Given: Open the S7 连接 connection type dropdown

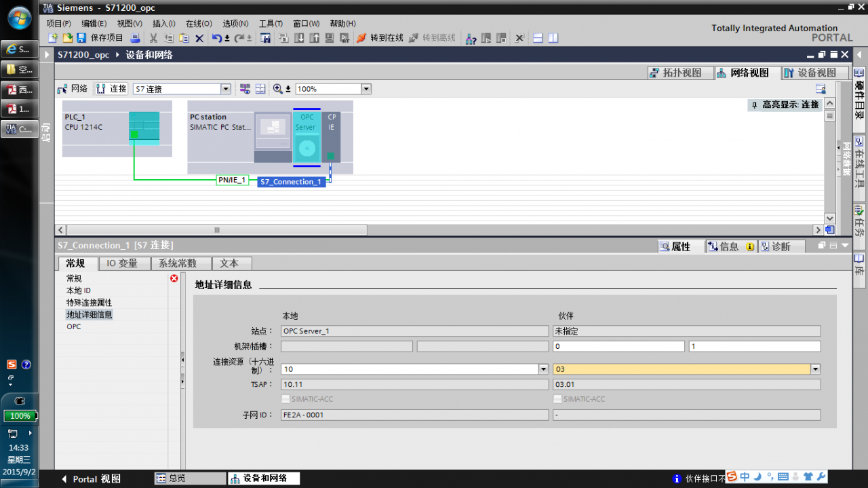Looking at the screenshot, I should 226,89.
